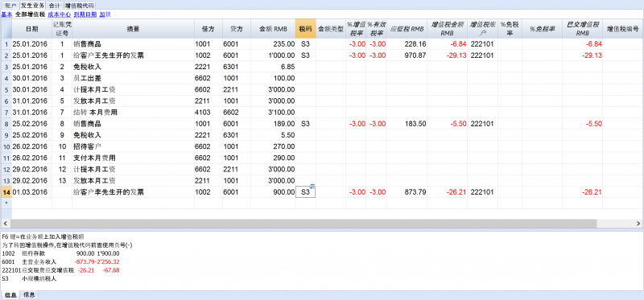Select the 基本 view link

[x=6, y=14]
